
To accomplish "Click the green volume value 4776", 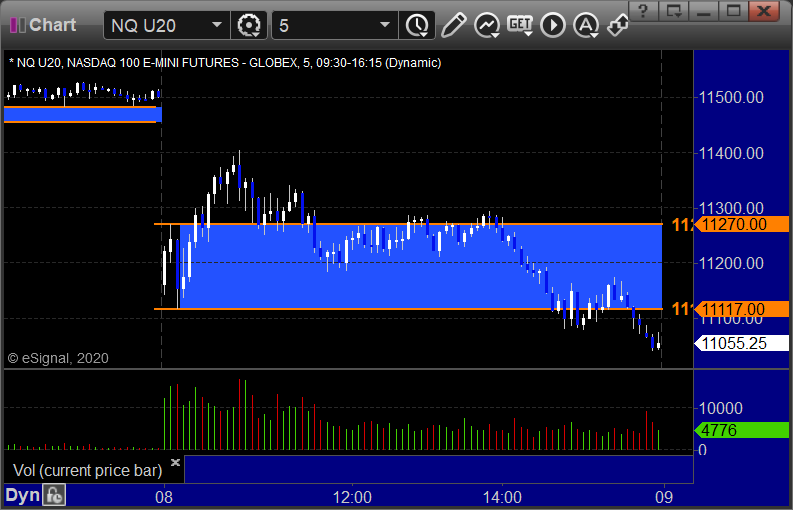I will 741,430.
